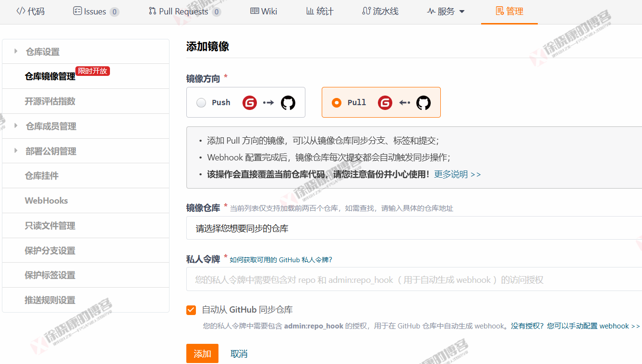Click the GitHub octocat icon in the Pull option
The height and width of the screenshot is (364, 642).
424,102
